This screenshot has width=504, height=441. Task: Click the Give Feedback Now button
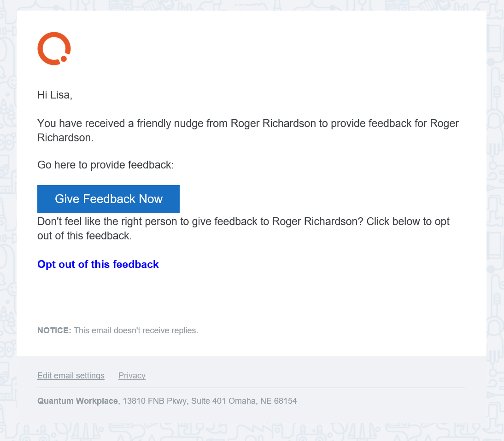coord(108,199)
